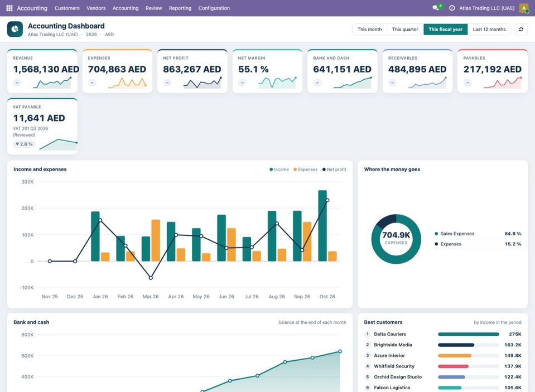Click the Net Margin card trend badge

[242, 83]
